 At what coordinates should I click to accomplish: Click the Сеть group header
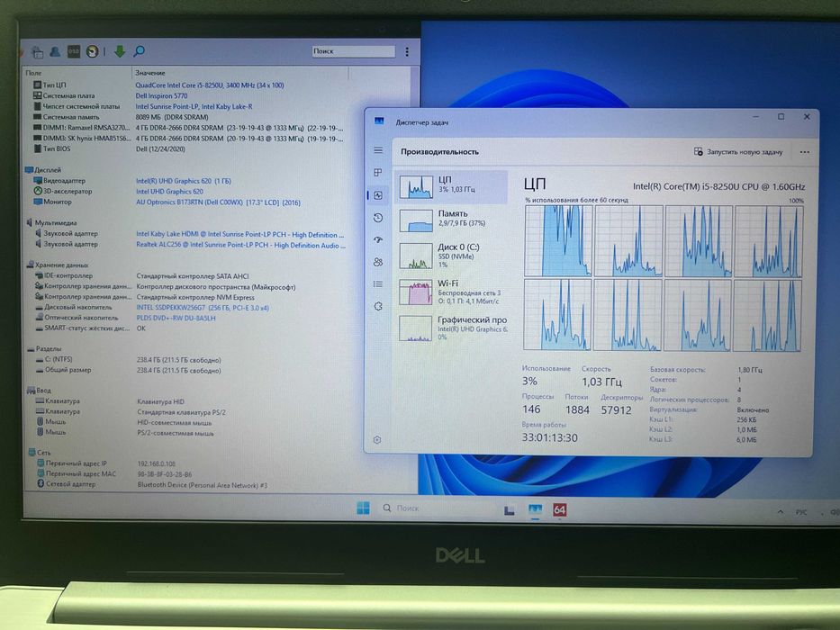(x=40, y=453)
